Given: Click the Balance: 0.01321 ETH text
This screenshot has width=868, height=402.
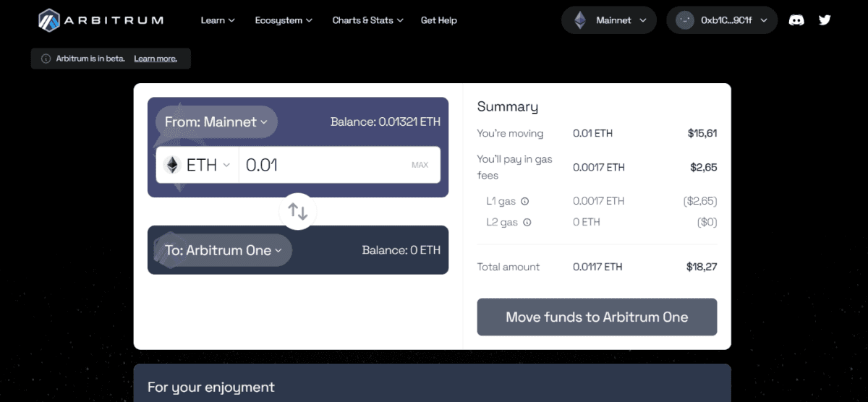Looking at the screenshot, I should tap(386, 122).
